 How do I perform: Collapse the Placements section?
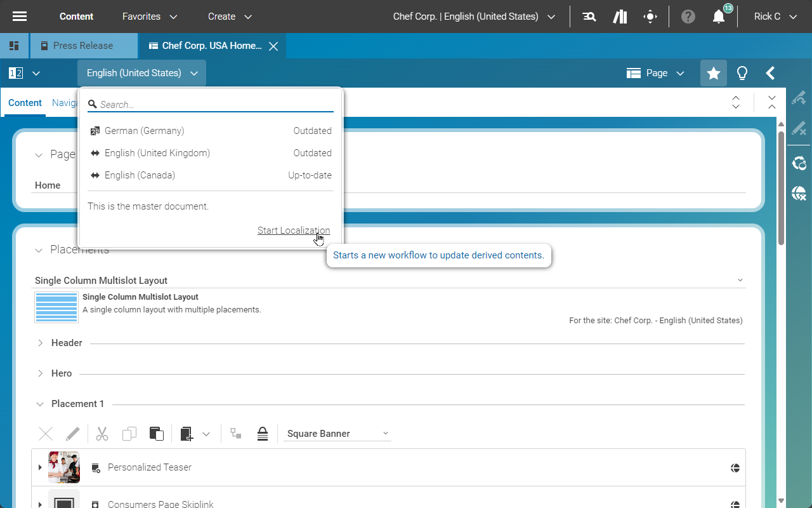point(38,250)
